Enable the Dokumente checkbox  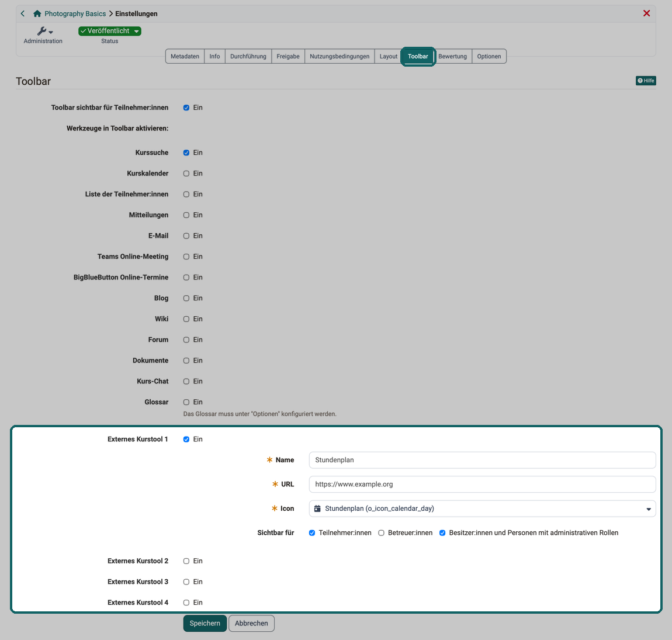pyautogui.click(x=186, y=361)
